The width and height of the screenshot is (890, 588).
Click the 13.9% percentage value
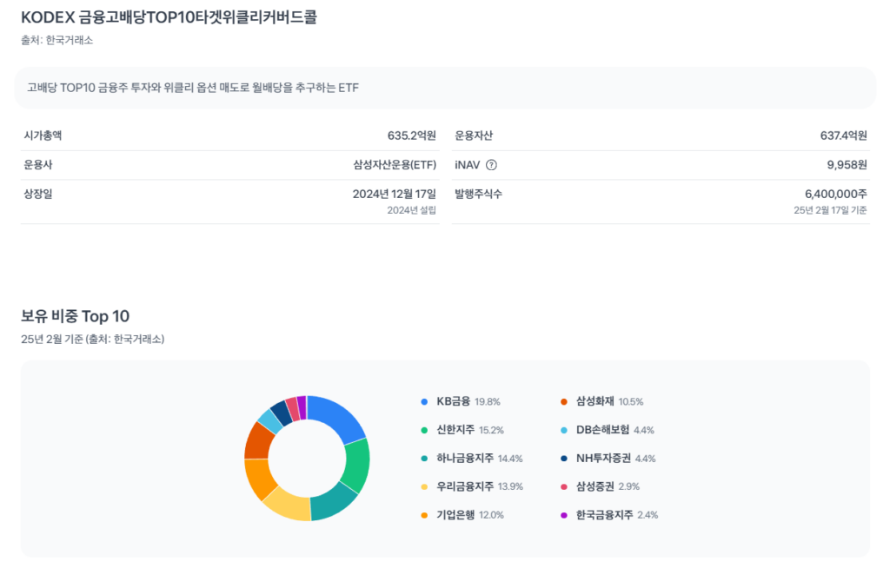point(510,486)
